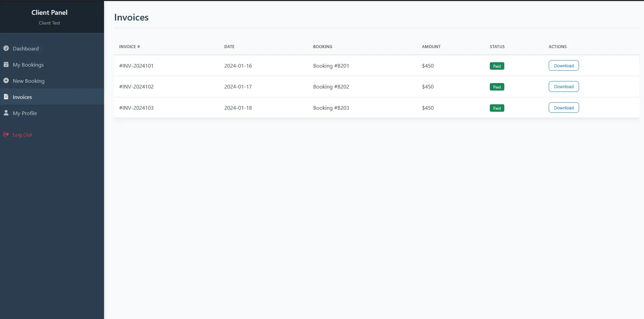Download invoice #INV-2024101
Viewport: 644px width, 319px height.
pos(564,66)
